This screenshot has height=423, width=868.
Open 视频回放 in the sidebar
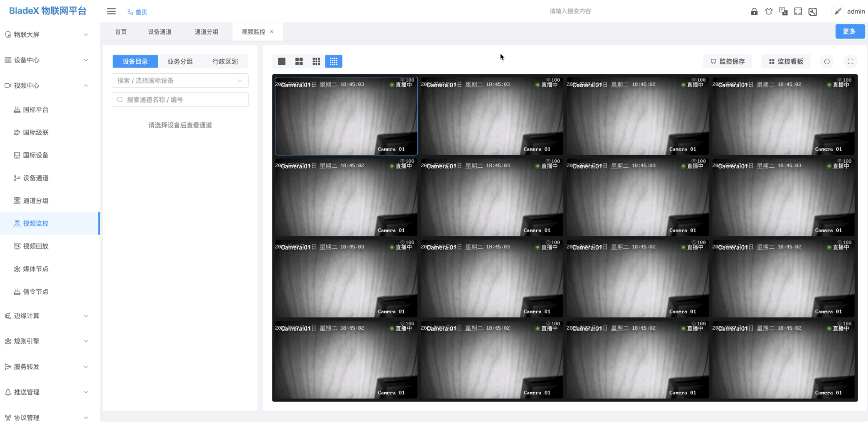click(x=50, y=246)
